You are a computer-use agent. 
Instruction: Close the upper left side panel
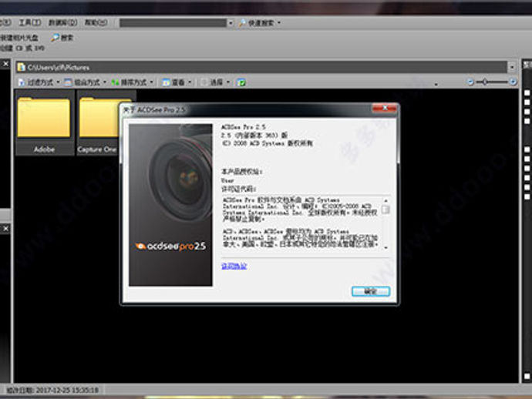5,64
